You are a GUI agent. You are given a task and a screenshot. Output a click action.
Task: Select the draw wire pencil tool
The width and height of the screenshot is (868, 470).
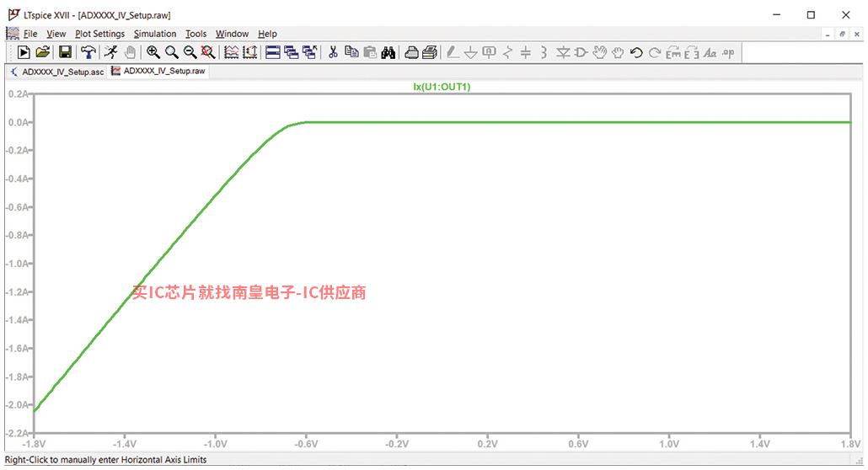coord(453,52)
